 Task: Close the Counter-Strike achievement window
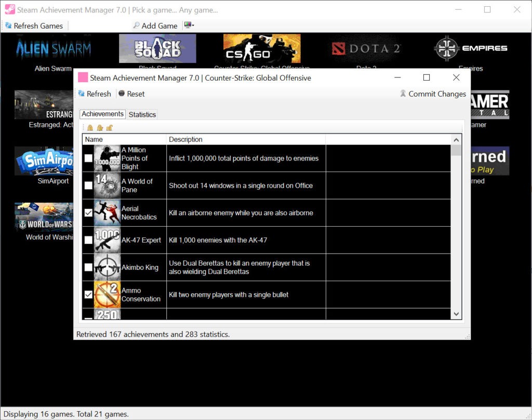coord(456,77)
